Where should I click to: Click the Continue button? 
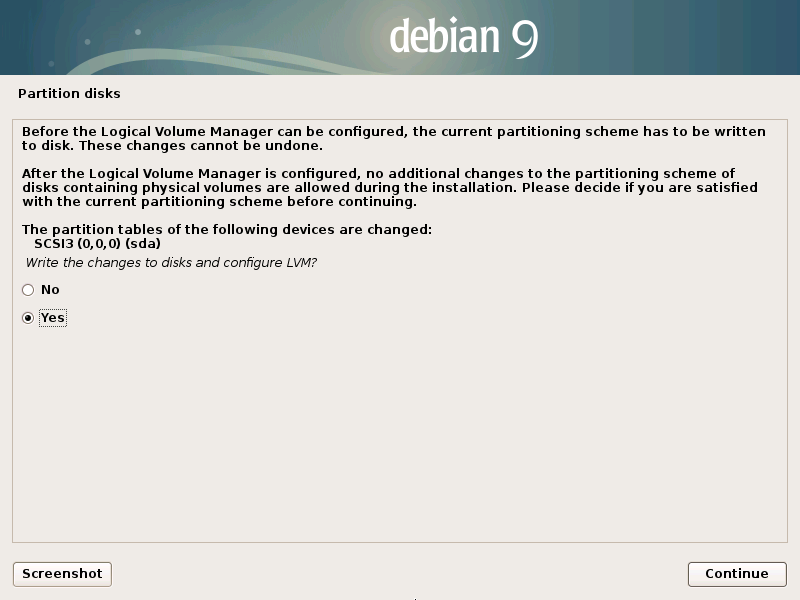[x=737, y=574]
